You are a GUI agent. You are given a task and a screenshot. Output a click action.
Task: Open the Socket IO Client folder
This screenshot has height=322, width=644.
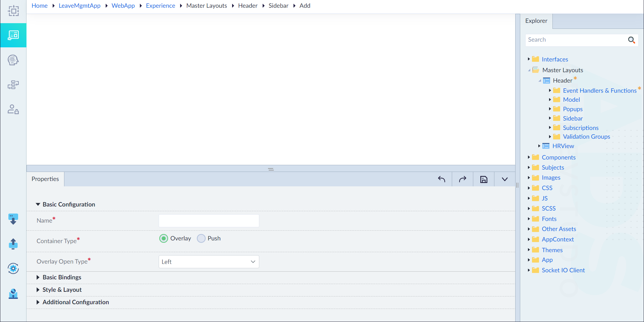pyautogui.click(x=563, y=270)
